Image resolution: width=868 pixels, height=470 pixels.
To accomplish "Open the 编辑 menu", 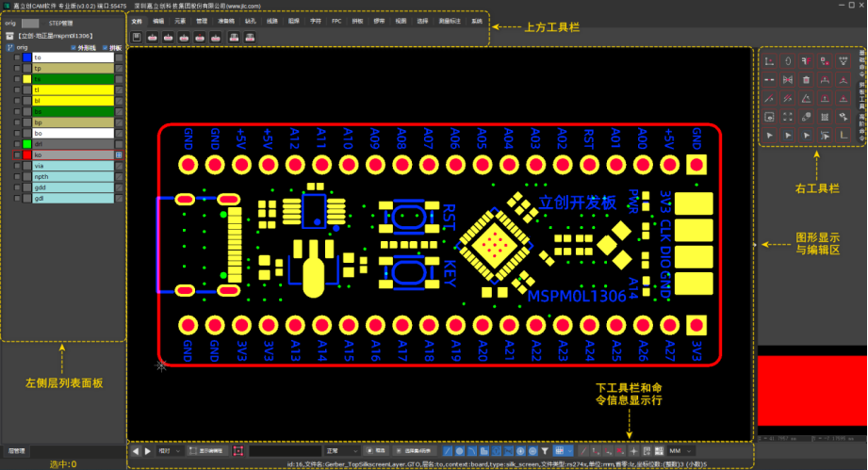I will coord(158,21).
